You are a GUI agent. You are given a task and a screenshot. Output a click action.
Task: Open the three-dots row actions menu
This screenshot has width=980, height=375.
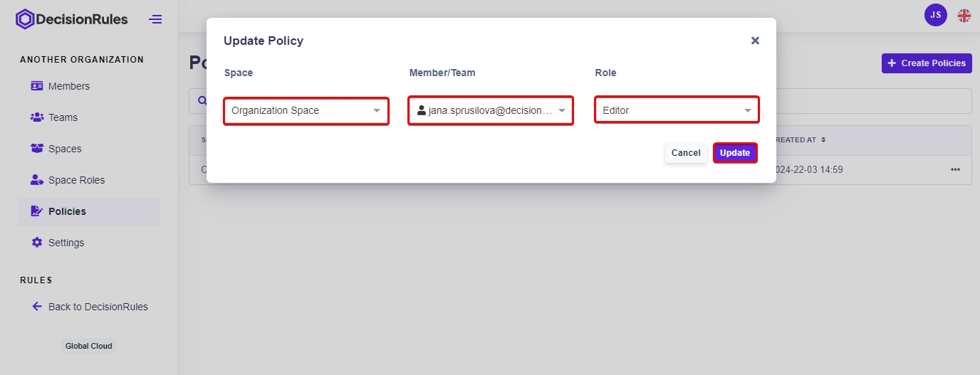[955, 169]
